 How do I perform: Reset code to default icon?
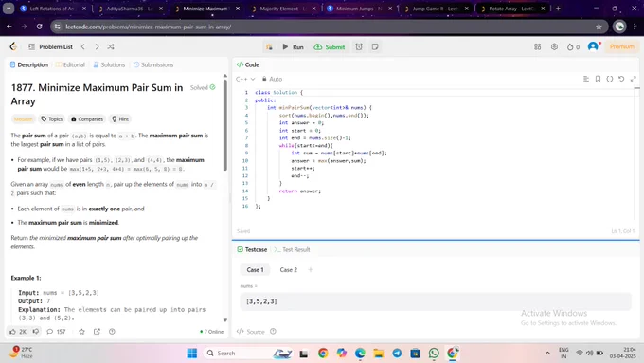point(621,79)
